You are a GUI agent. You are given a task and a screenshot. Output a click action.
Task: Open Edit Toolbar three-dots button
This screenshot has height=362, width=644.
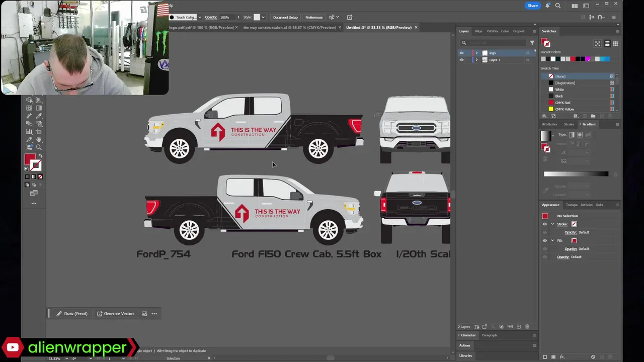point(34,204)
